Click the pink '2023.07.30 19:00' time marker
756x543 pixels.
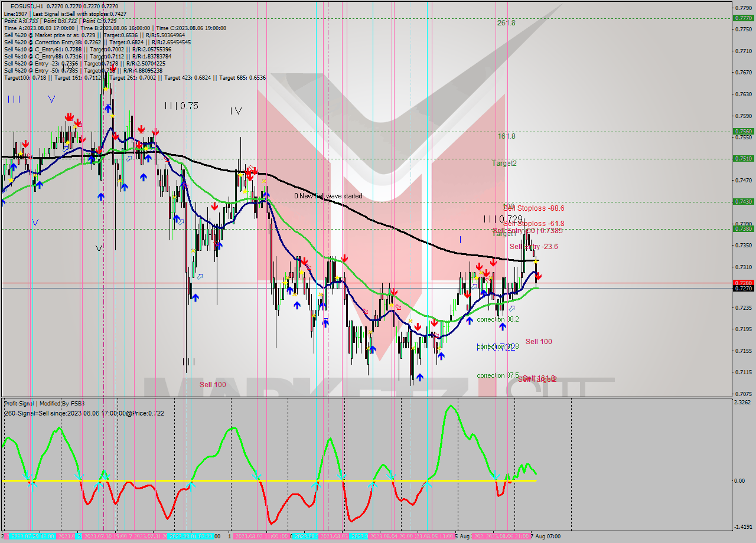tap(107, 537)
